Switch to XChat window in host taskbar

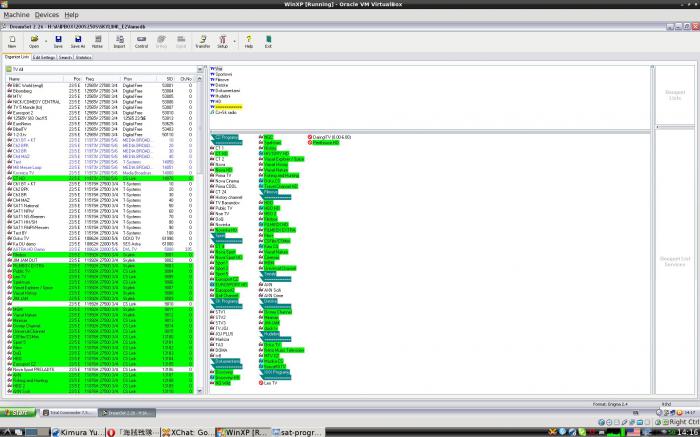tap(188, 433)
